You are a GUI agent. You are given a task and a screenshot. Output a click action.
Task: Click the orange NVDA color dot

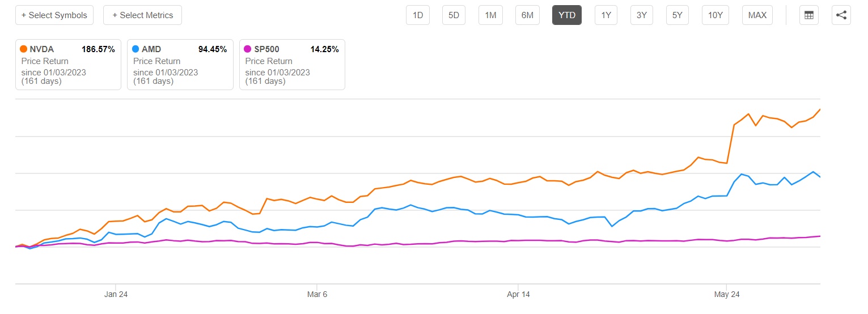(23, 49)
